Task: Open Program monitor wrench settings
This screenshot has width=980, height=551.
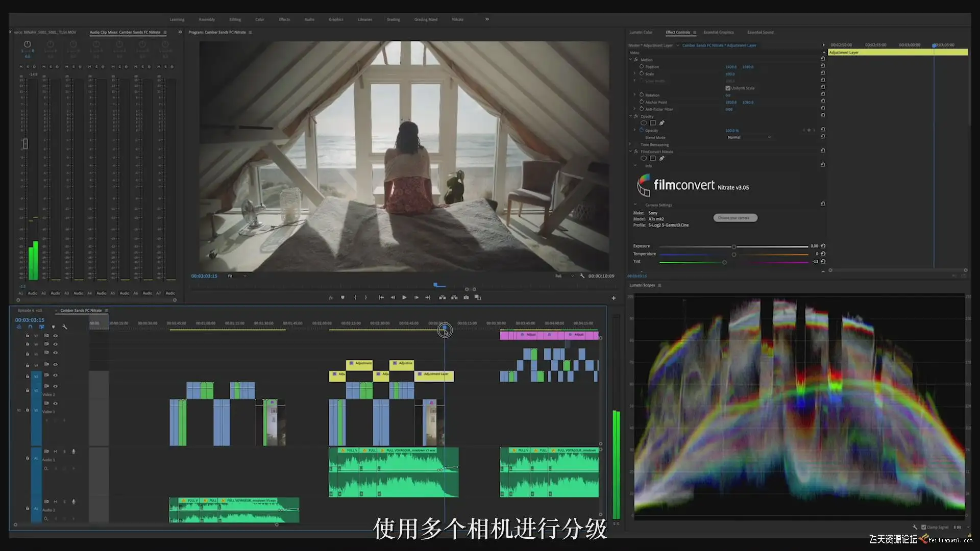Action: click(x=582, y=276)
